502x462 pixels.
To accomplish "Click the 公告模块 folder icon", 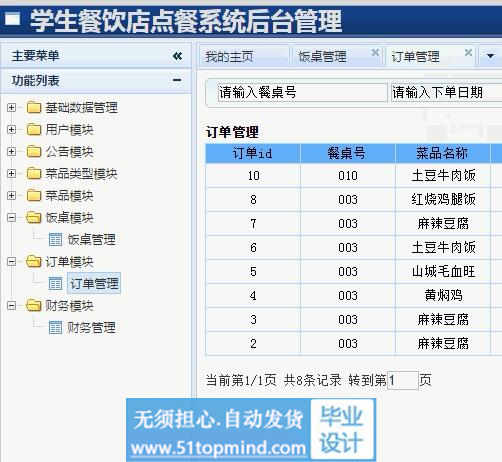I will click(34, 152).
